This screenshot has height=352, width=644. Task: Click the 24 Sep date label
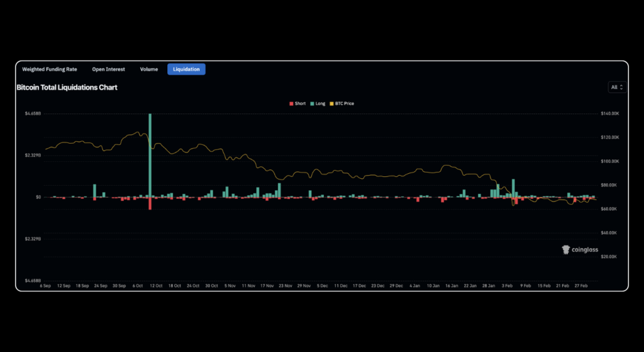pyautogui.click(x=101, y=285)
